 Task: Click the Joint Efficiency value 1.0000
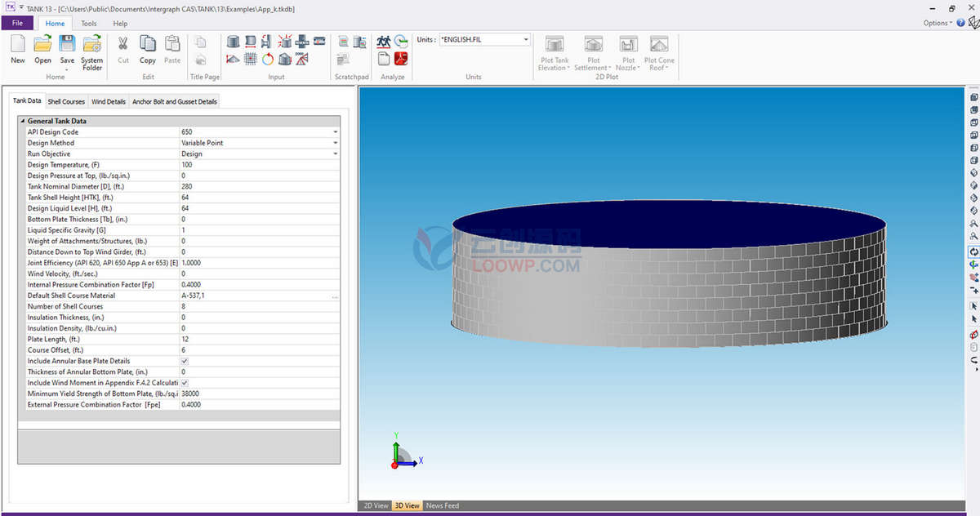(x=260, y=263)
